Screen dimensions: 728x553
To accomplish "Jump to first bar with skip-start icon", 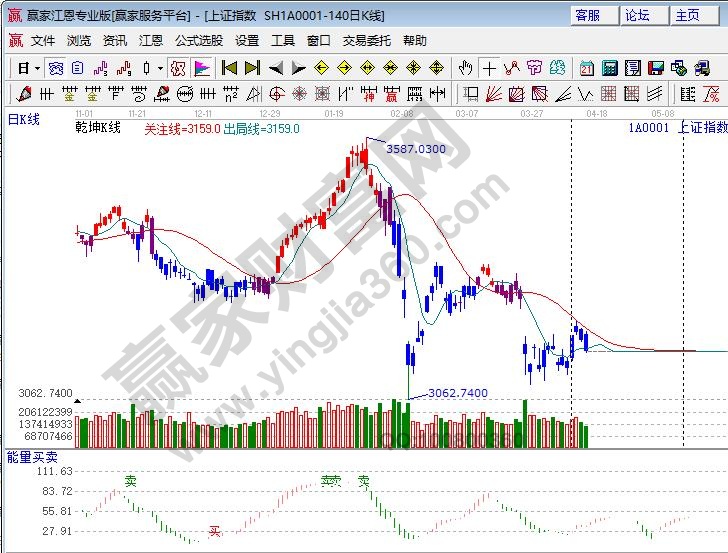I will [229, 68].
